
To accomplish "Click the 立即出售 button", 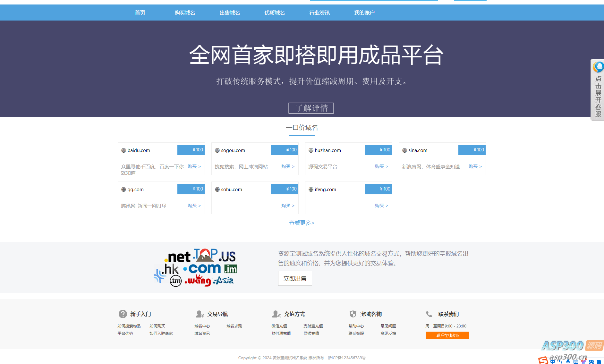I will (x=294, y=278).
